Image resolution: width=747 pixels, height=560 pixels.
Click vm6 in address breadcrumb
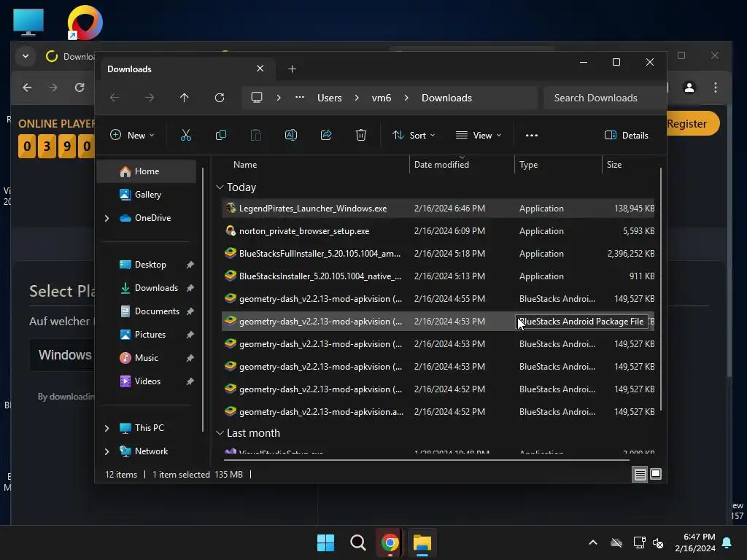(381, 98)
